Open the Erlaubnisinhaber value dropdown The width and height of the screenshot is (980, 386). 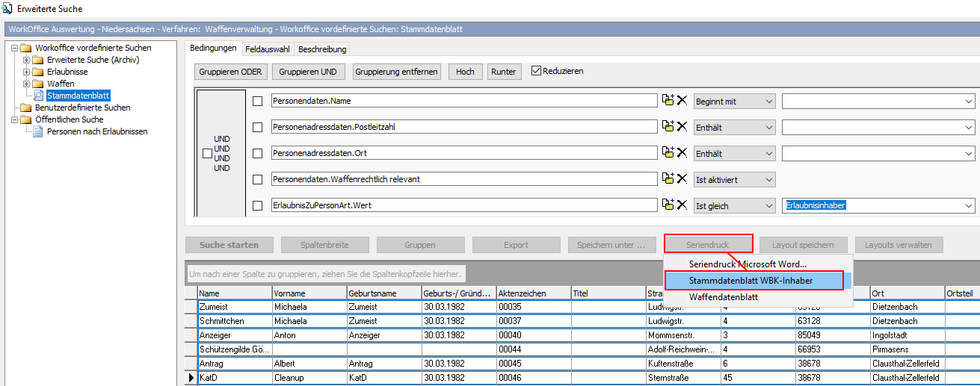pos(969,206)
